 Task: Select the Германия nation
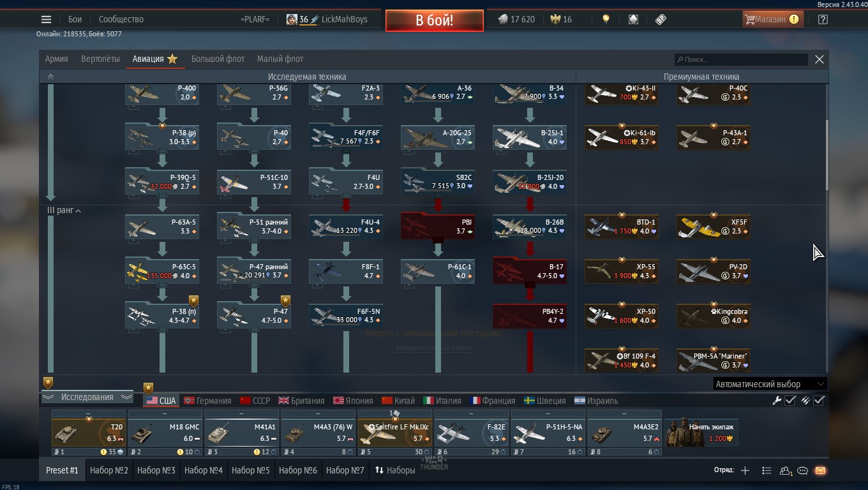point(207,401)
